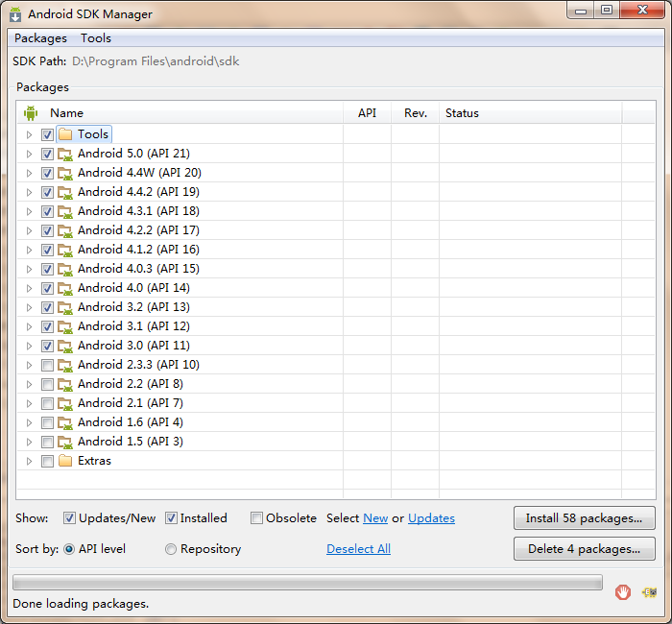Image resolution: width=672 pixels, height=624 pixels.
Task: Expand the Android 3.2 (API 13) node
Action: [x=29, y=308]
